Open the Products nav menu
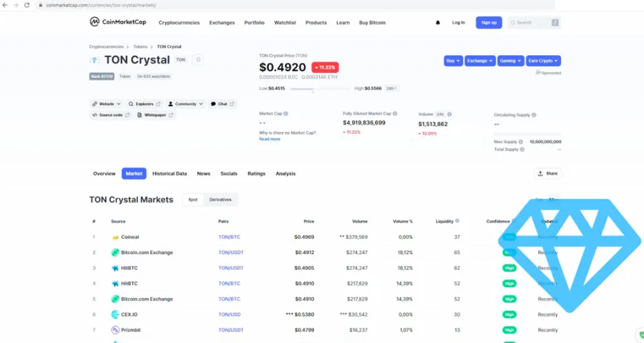This screenshot has height=343, width=644. click(x=316, y=23)
